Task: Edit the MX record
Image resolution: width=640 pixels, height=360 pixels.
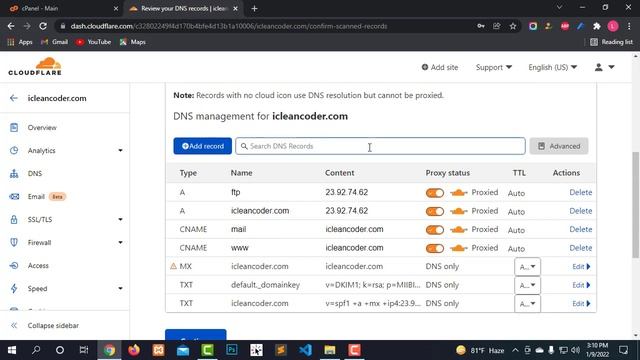Action: tap(581, 267)
